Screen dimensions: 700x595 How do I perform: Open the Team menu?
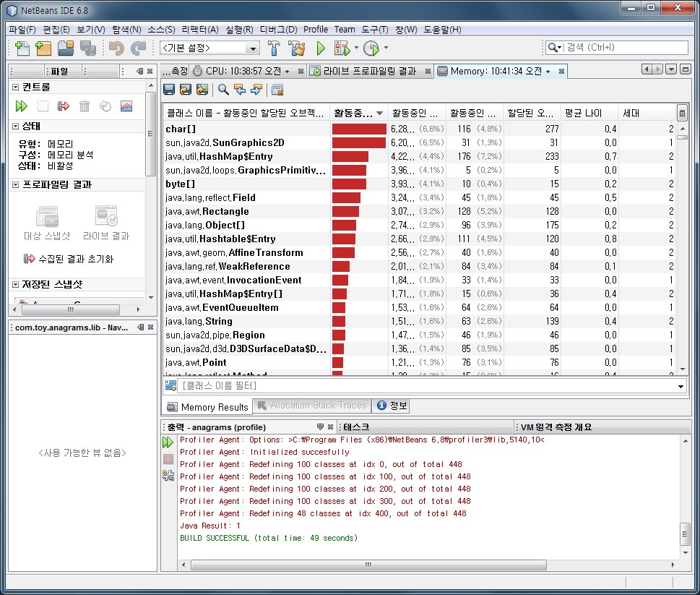click(345, 30)
